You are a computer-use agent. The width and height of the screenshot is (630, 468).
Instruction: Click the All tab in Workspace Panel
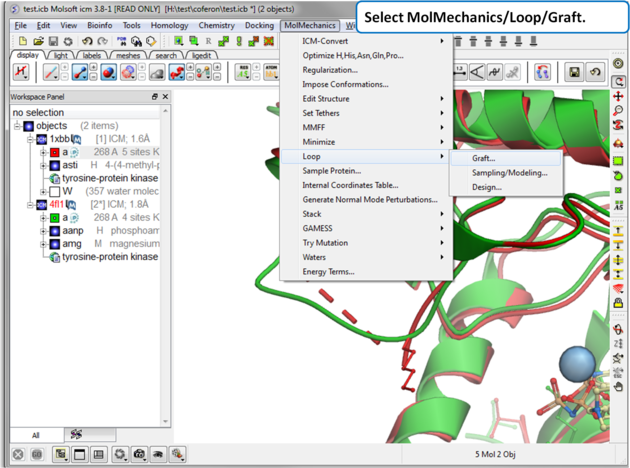36,435
